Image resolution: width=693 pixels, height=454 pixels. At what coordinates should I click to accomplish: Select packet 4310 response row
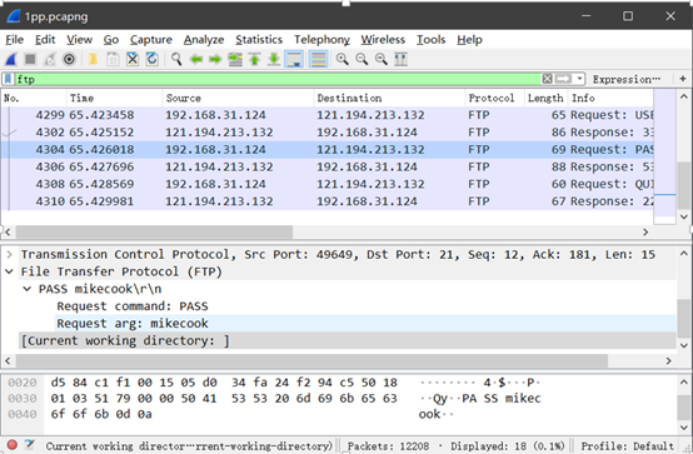[327, 201]
